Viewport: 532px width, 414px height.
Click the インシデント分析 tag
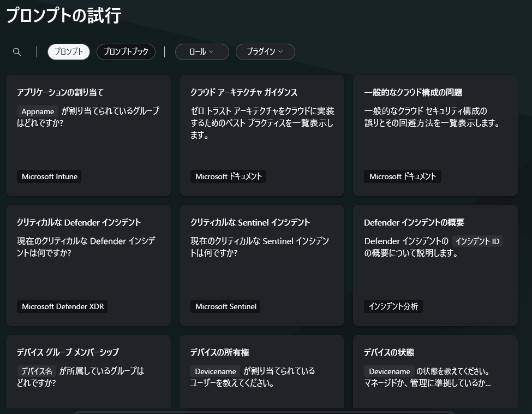click(x=393, y=306)
